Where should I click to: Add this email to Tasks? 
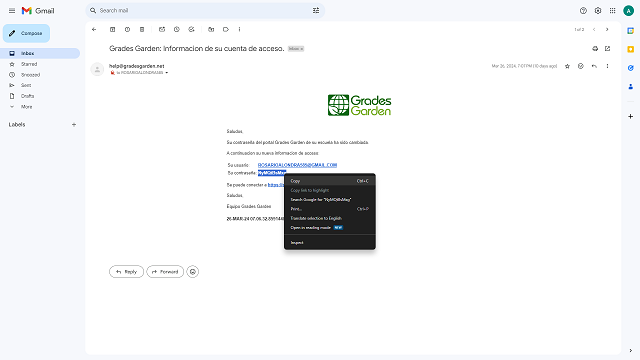(x=191, y=29)
